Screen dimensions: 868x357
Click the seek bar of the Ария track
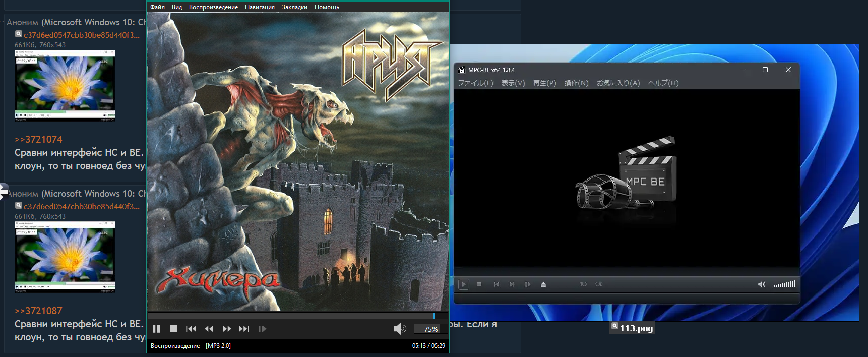297,316
